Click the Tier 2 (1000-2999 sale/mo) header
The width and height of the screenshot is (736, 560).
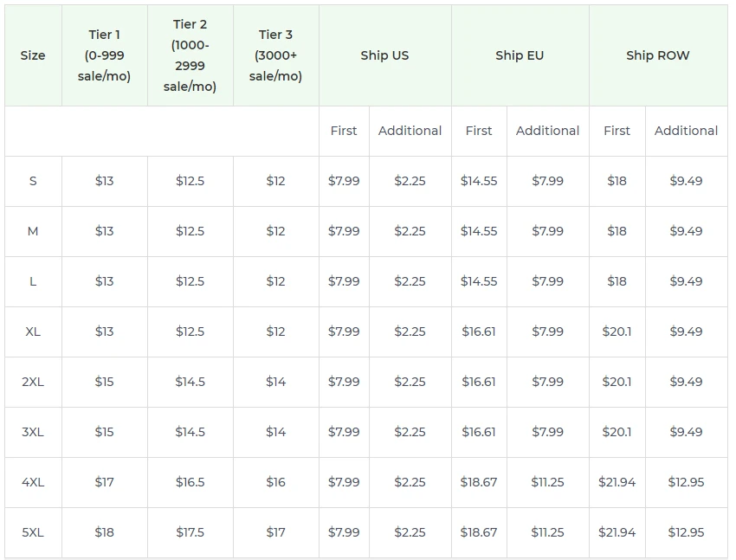click(190, 55)
